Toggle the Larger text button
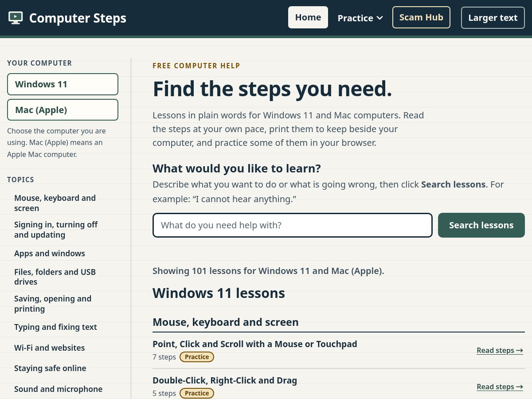Viewport: 532px width, 399px height. point(493,18)
